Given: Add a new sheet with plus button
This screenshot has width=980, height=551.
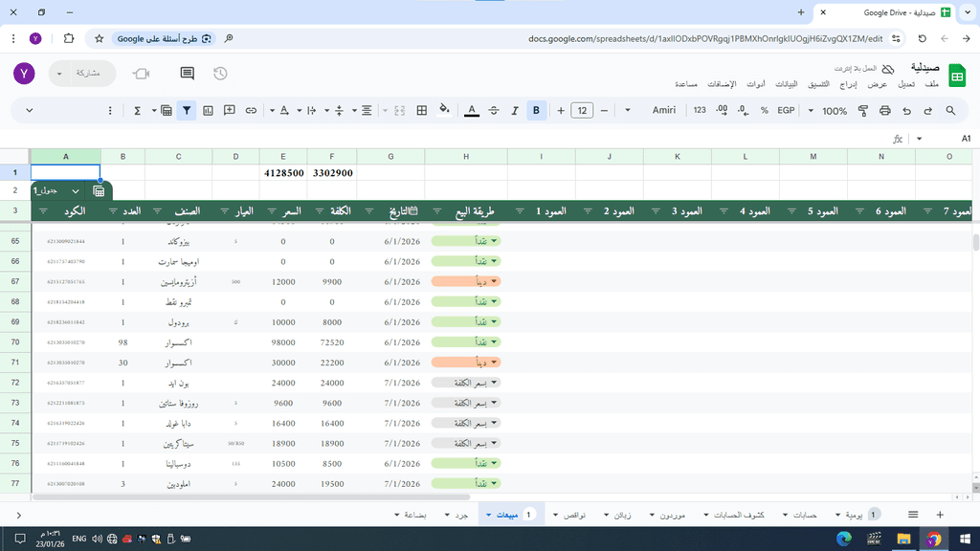Looking at the screenshot, I should 940,515.
